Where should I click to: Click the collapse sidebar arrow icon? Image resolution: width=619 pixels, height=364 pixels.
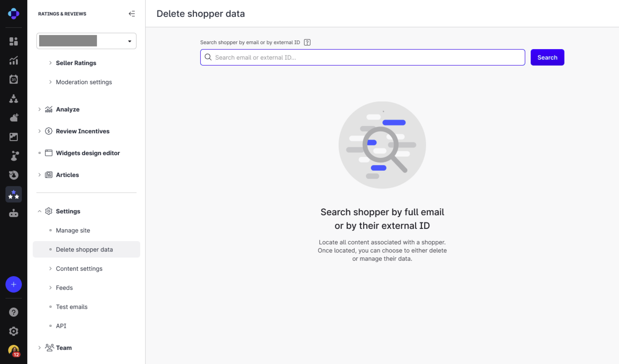(132, 14)
